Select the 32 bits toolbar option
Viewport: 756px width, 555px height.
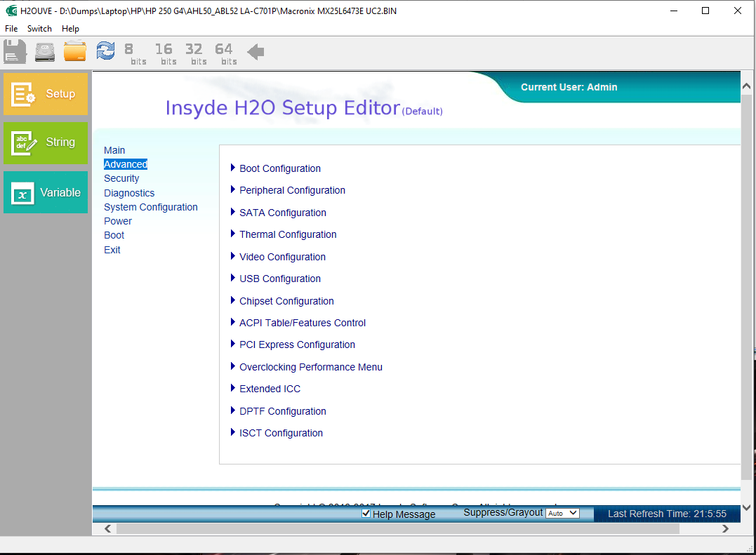tap(196, 53)
